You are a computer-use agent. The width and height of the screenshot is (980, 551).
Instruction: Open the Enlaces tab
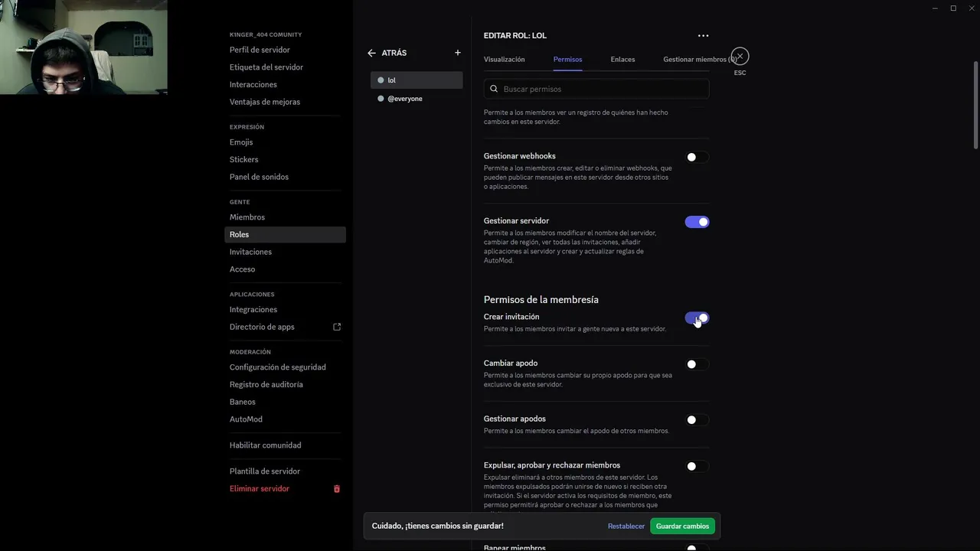point(622,60)
